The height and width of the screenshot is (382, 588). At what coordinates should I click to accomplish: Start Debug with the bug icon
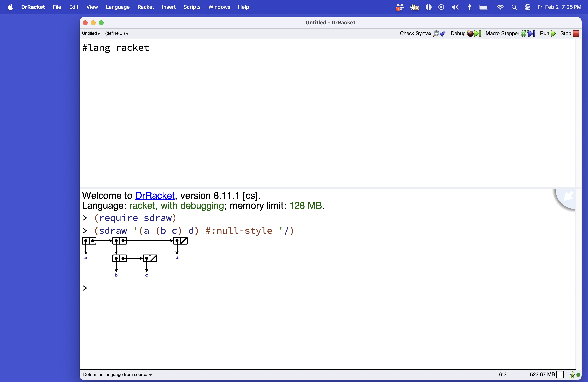(474, 34)
